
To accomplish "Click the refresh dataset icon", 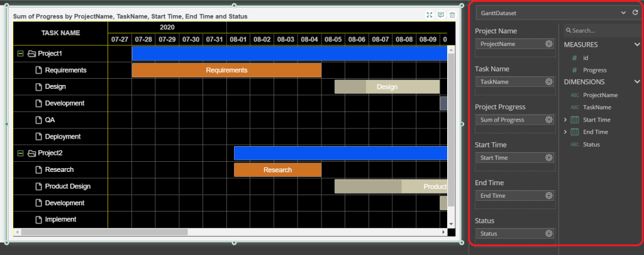I will tap(635, 12).
